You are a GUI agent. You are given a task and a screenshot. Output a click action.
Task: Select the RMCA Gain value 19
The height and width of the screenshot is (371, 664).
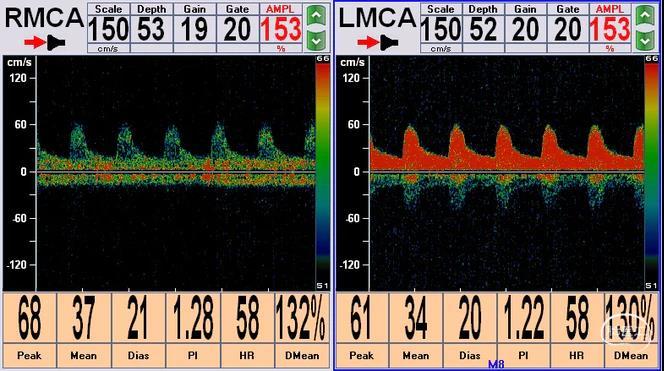[194, 29]
